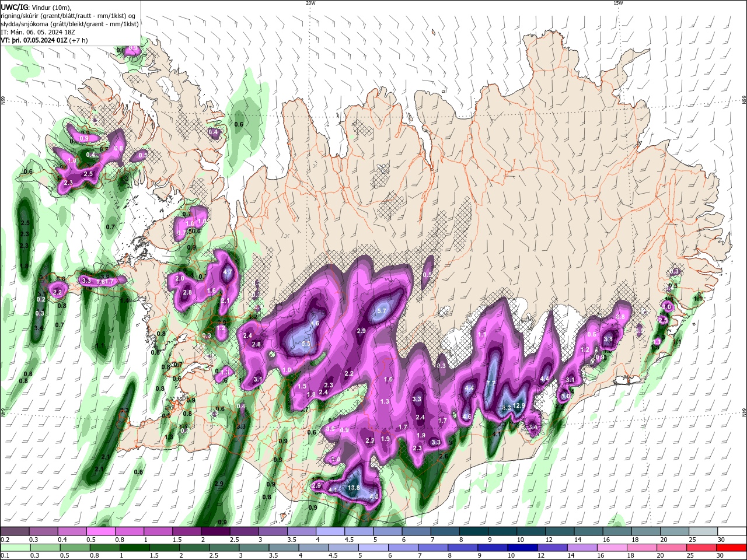Screen dimensions: 747x560
Task: Click the 3.8 snowfall value
Action: pos(608,339)
